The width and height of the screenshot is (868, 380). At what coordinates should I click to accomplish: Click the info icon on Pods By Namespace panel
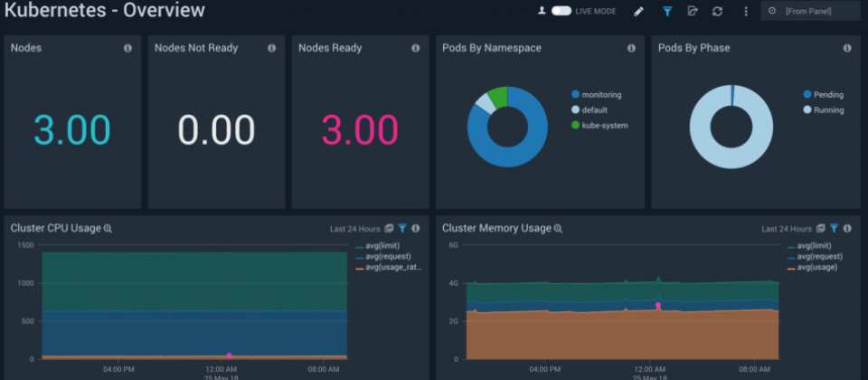pos(632,48)
